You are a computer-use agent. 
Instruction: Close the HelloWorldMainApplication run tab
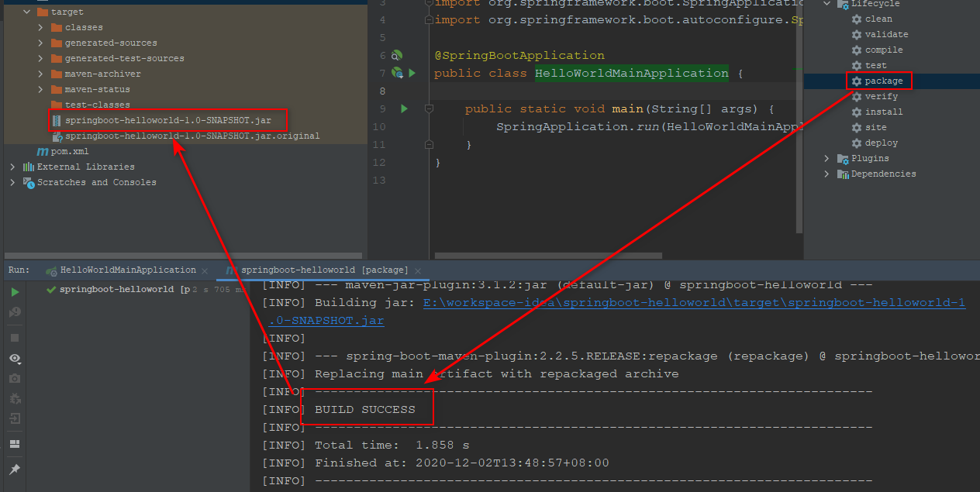tap(205, 271)
